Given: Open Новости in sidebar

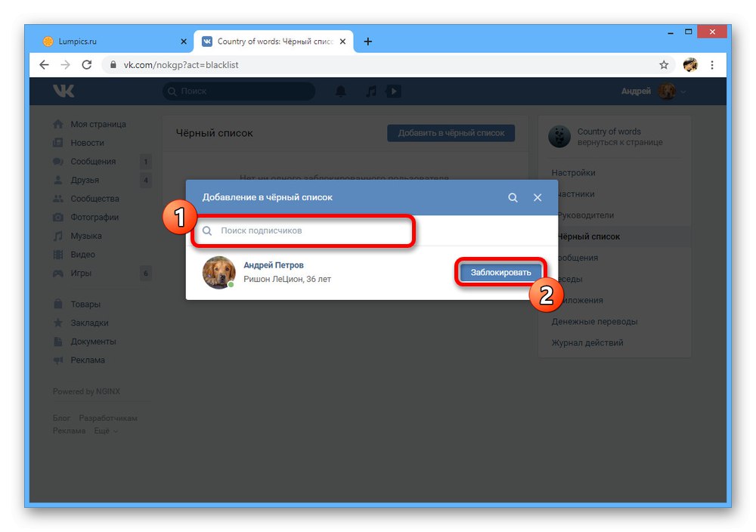Looking at the screenshot, I should (x=87, y=143).
